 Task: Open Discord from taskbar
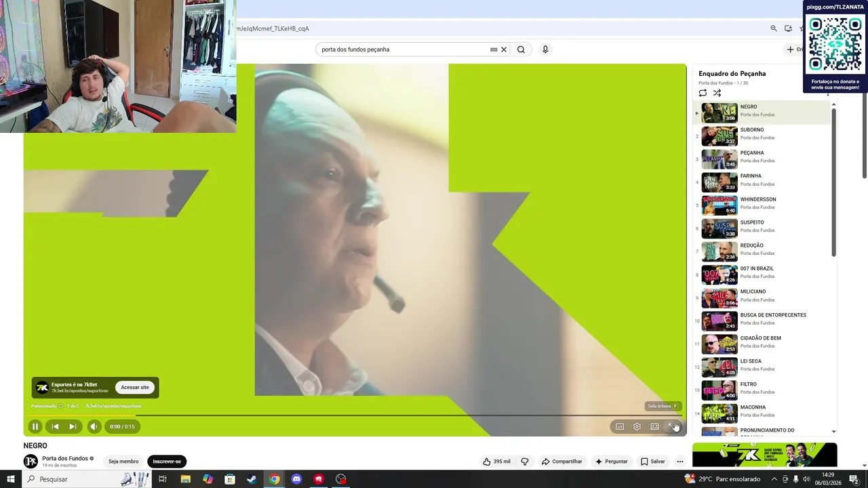[x=296, y=479]
